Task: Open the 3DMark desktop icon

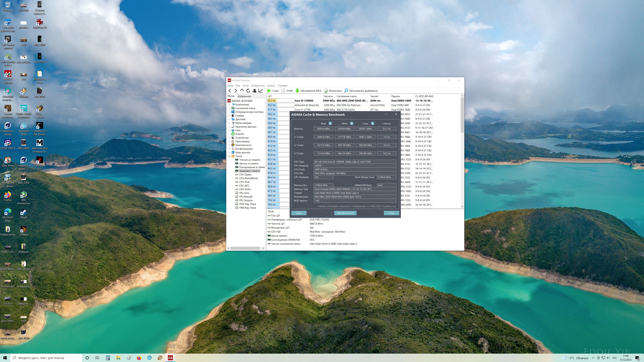Action: tap(24, 231)
